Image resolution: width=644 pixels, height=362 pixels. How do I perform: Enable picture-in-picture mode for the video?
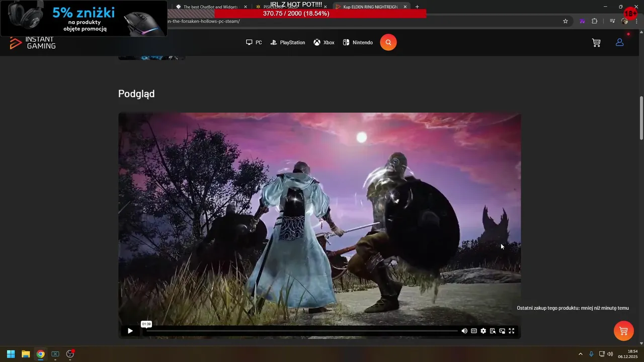502,331
